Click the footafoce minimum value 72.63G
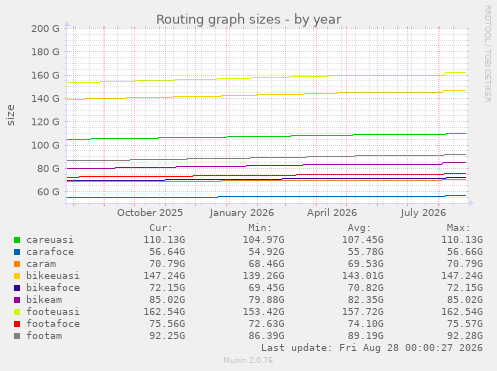Screen dimensions: 497x371 tap(266, 324)
